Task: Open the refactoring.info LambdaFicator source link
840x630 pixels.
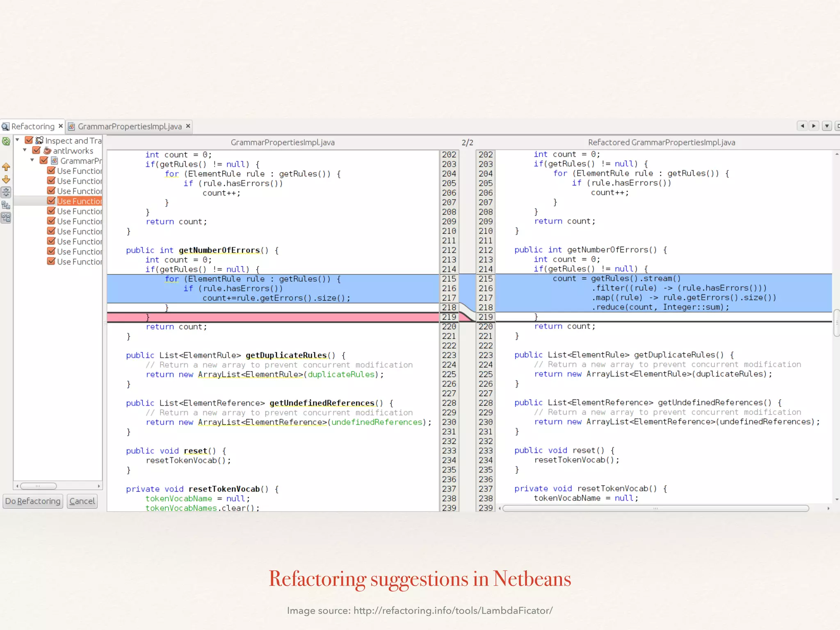Action: coord(453,611)
